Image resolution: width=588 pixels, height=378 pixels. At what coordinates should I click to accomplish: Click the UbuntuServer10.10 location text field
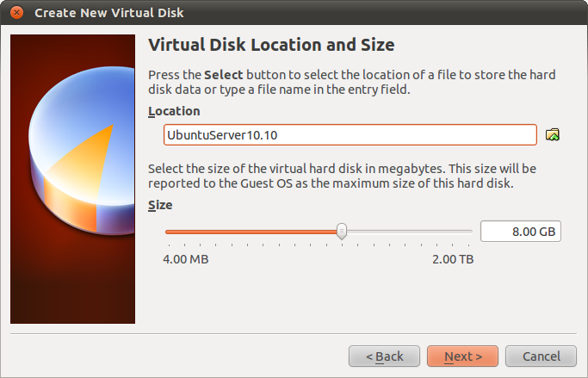pos(350,135)
